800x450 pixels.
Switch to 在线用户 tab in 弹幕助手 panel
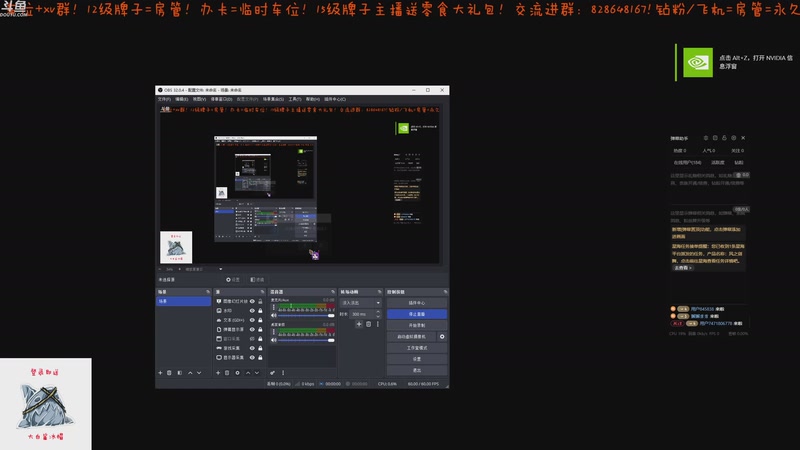pyautogui.click(x=687, y=163)
